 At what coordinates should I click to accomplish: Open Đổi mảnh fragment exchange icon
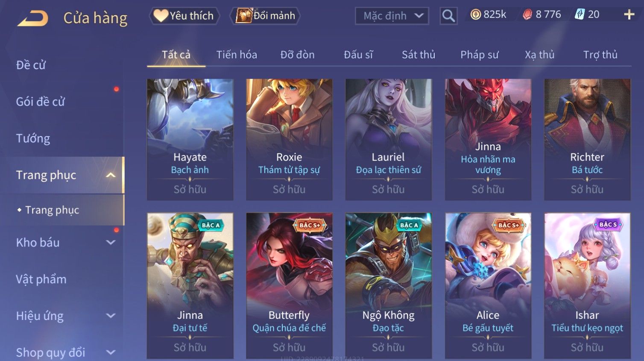click(266, 16)
